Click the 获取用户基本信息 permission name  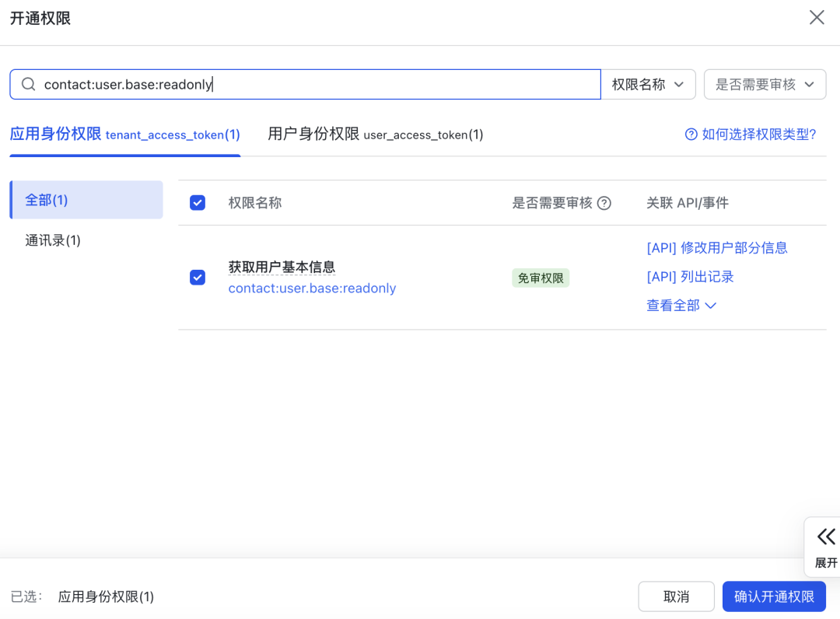(282, 267)
